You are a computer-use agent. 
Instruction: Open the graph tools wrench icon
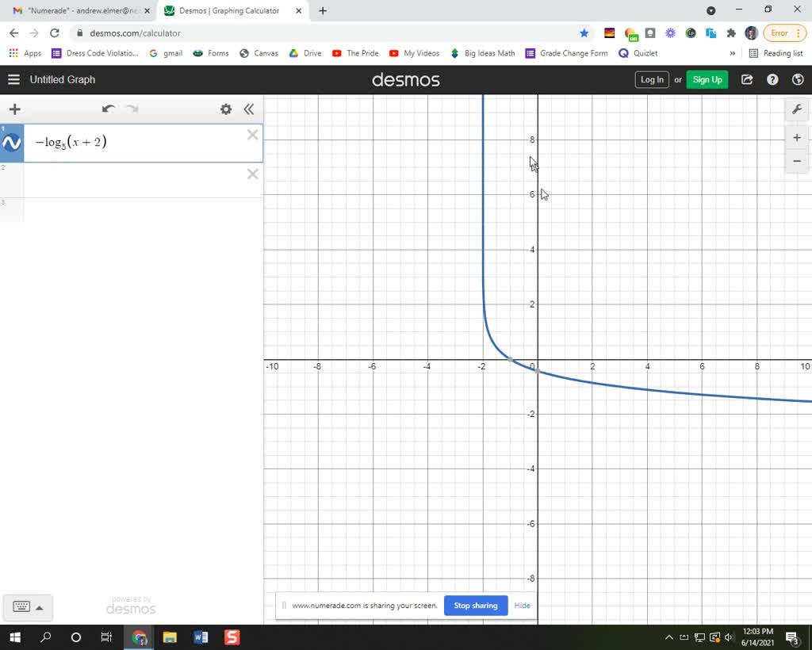tap(797, 109)
